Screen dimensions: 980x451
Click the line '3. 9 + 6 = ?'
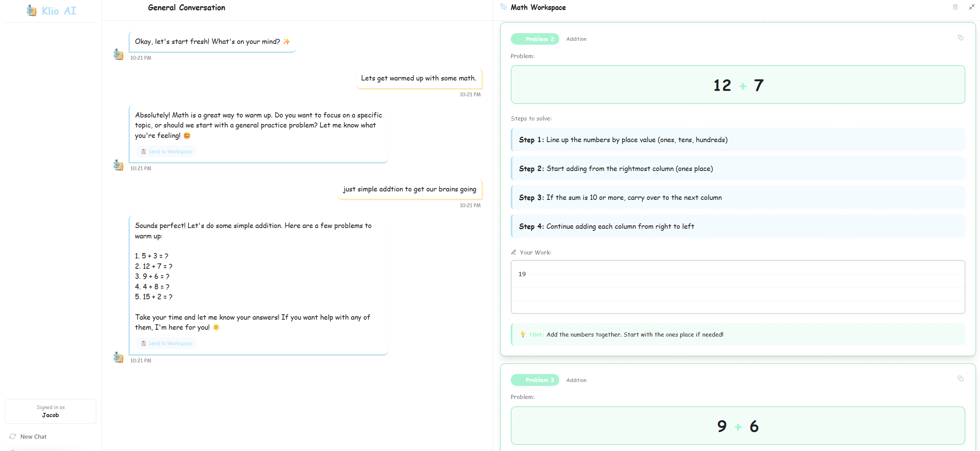(152, 276)
